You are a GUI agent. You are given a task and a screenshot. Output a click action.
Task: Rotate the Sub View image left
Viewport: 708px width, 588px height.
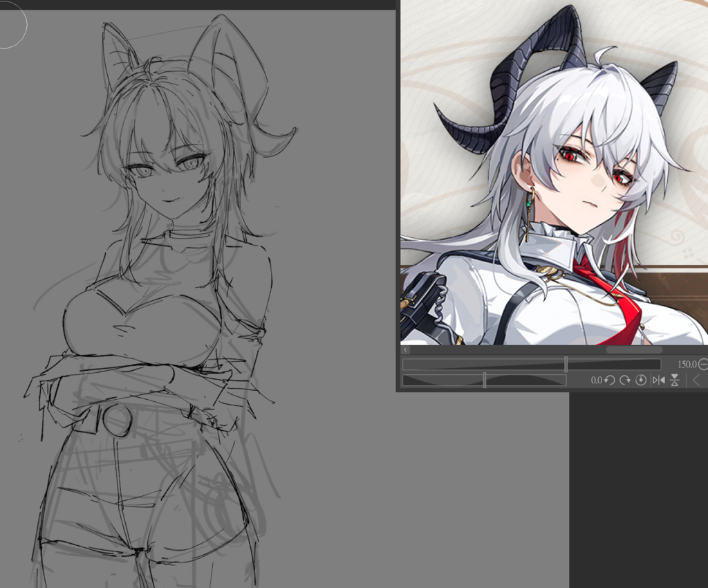tap(610, 380)
